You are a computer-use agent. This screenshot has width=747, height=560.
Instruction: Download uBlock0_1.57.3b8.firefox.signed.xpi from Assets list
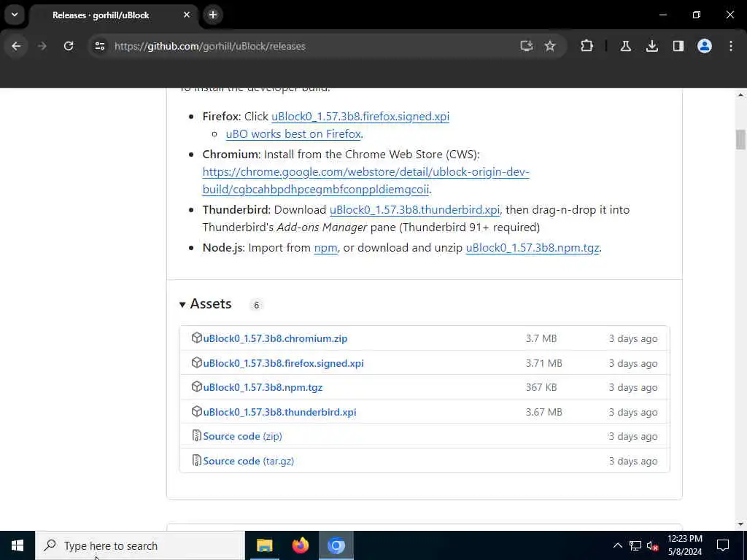coord(283,363)
